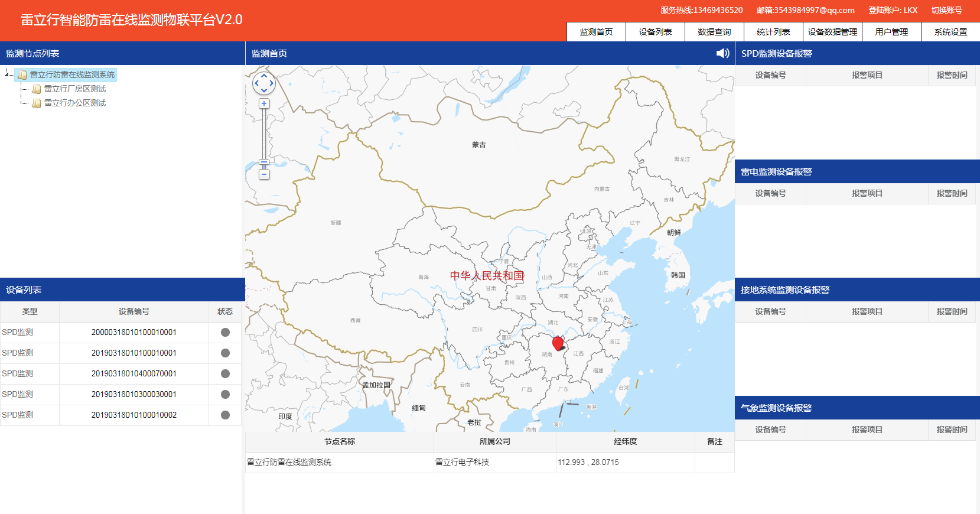Viewport: 980px width, 514px height.
Task: Collapse the 雷立行防雷在线监测系统 tree node
Action: coord(6,74)
